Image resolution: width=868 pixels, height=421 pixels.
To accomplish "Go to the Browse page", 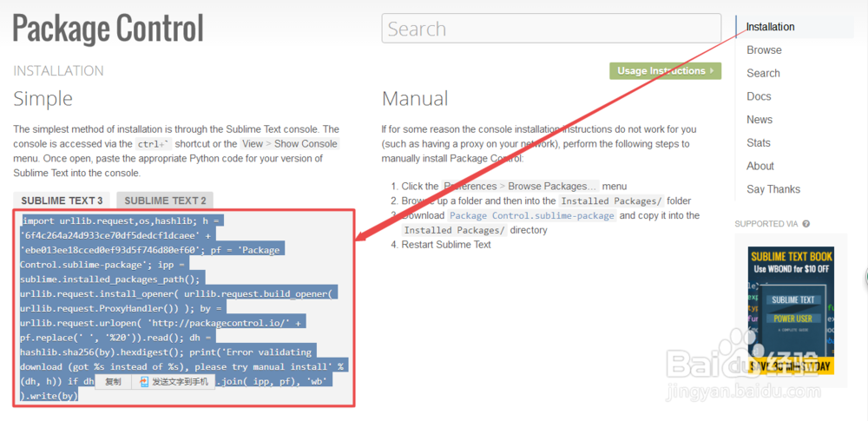I will coord(764,49).
